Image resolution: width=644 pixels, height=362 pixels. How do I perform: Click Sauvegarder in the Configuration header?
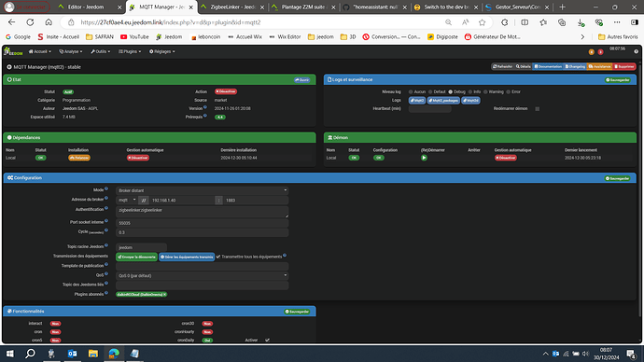617,178
